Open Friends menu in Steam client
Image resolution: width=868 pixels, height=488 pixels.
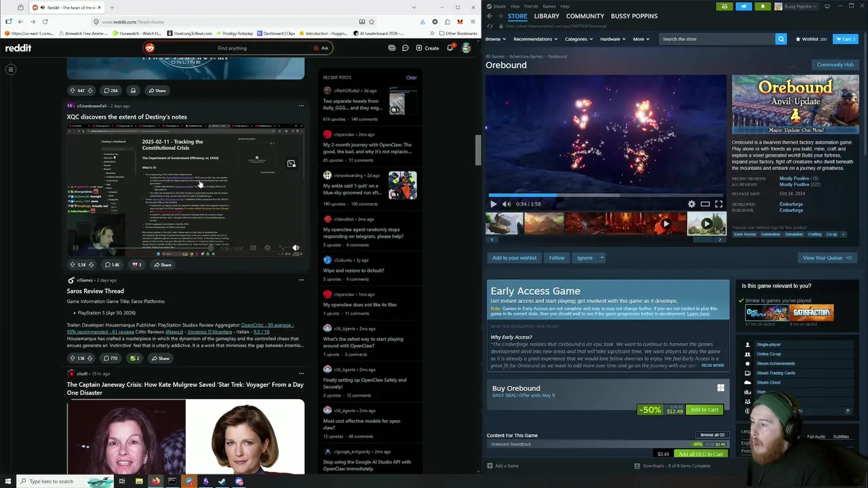[531, 6]
